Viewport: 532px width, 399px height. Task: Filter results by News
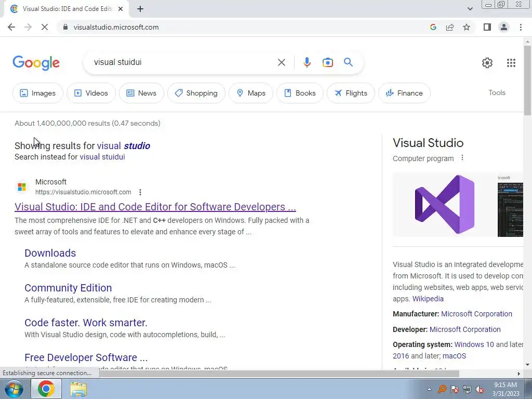(x=141, y=93)
